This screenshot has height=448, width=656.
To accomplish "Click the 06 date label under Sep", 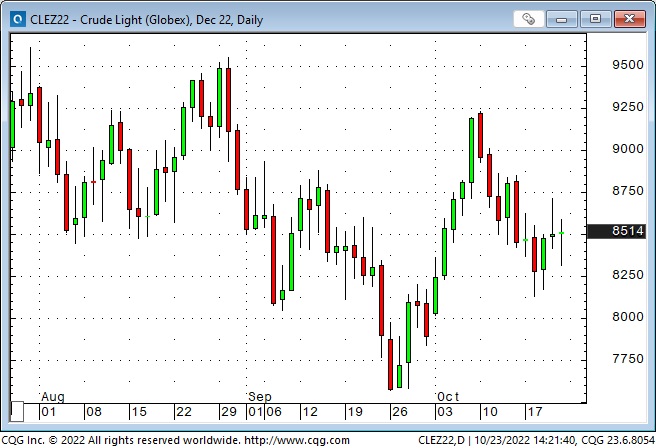I will click(x=274, y=412).
